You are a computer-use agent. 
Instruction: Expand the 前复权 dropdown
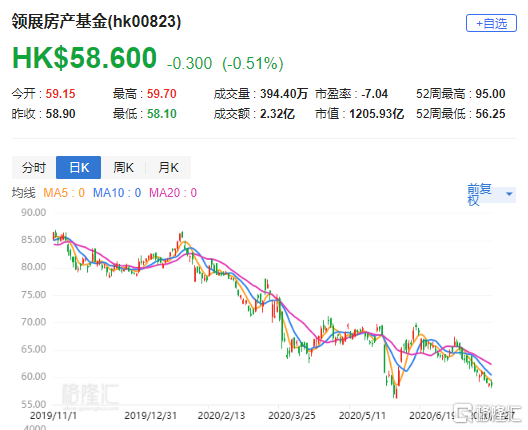[x=491, y=195]
